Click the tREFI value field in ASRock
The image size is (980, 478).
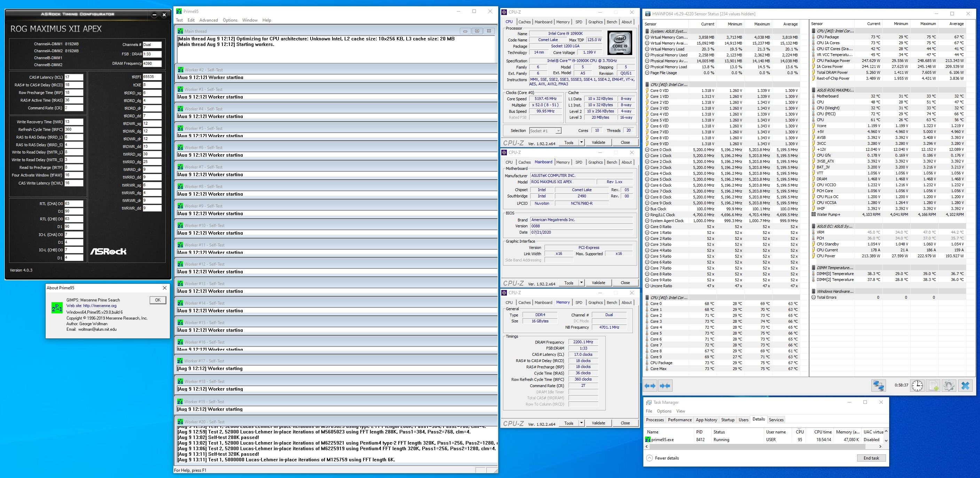pyautogui.click(x=152, y=77)
